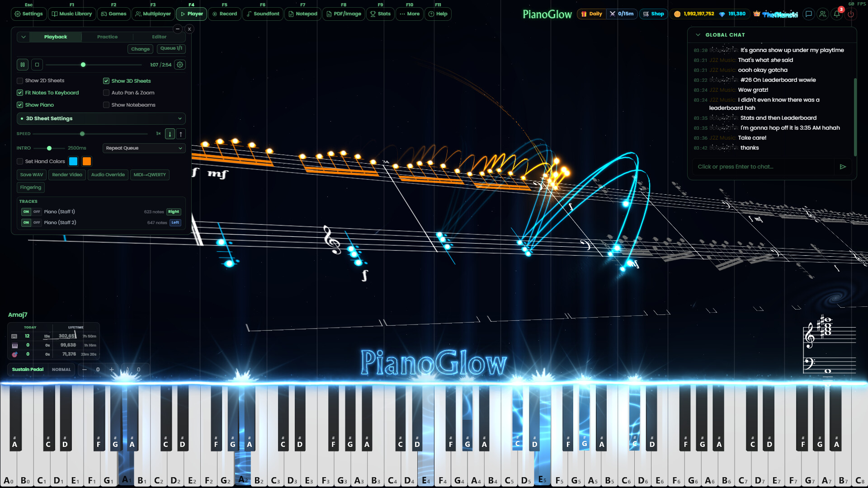The width and height of the screenshot is (868, 488).
Task: Open Music Library from top menu
Action: click(x=72, y=14)
